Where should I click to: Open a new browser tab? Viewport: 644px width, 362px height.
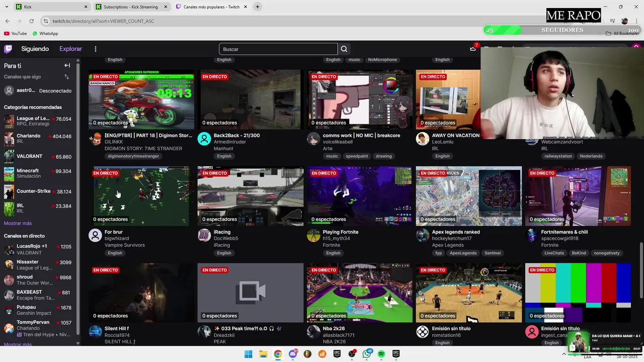257,7
